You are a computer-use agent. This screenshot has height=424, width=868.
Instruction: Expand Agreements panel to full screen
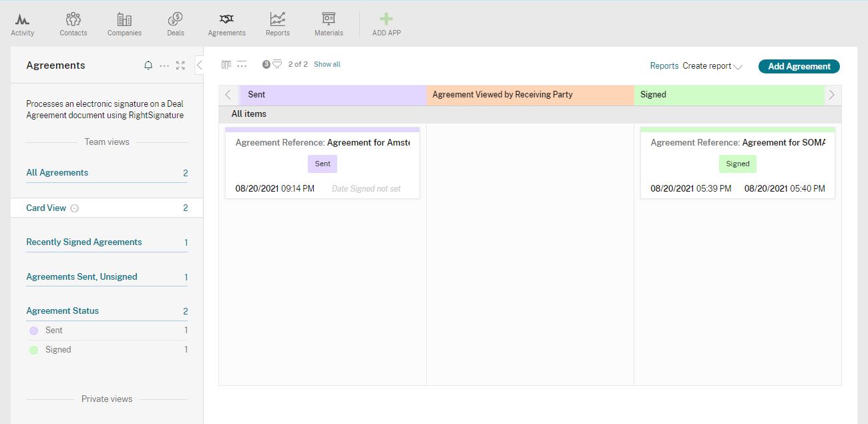(180, 65)
